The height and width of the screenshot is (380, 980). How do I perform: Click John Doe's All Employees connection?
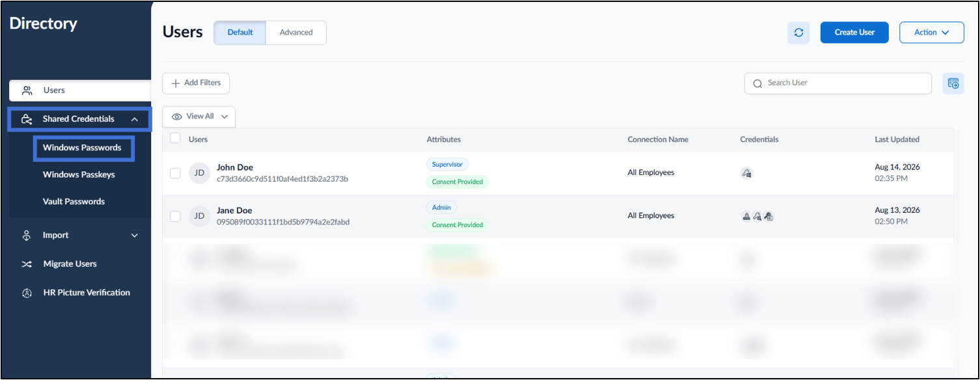(651, 173)
